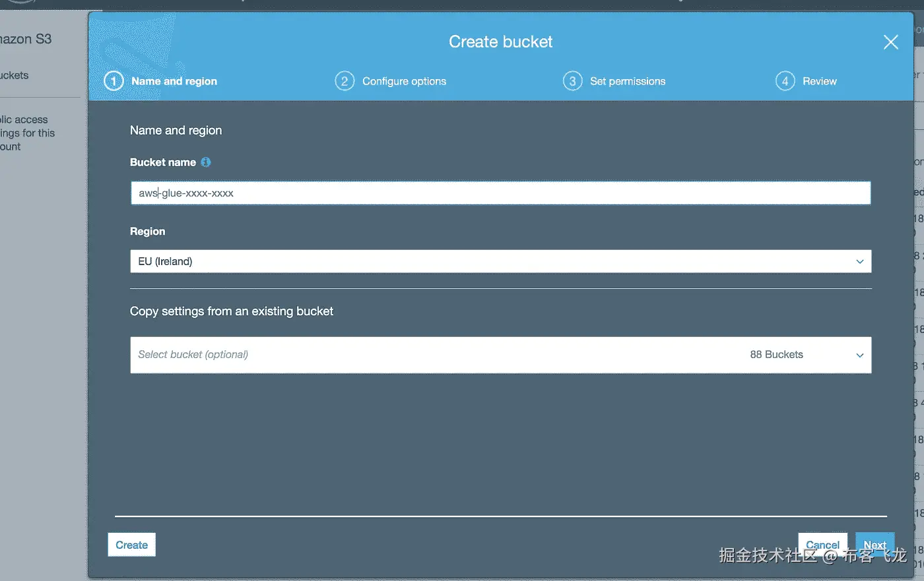Select step 2 circle icon
Viewport: 924px width, 581px height.
[x=345, y=81]
